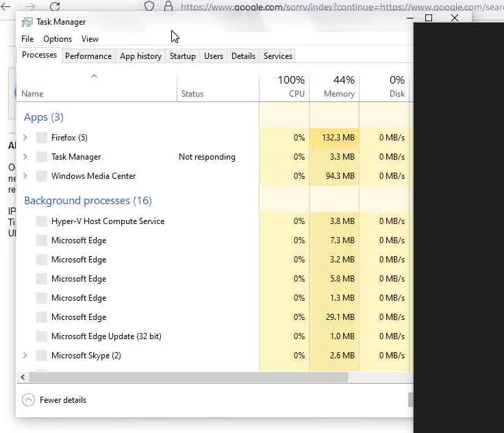
Task: Select the Apps (3) group heading
Action: [44, 117]
